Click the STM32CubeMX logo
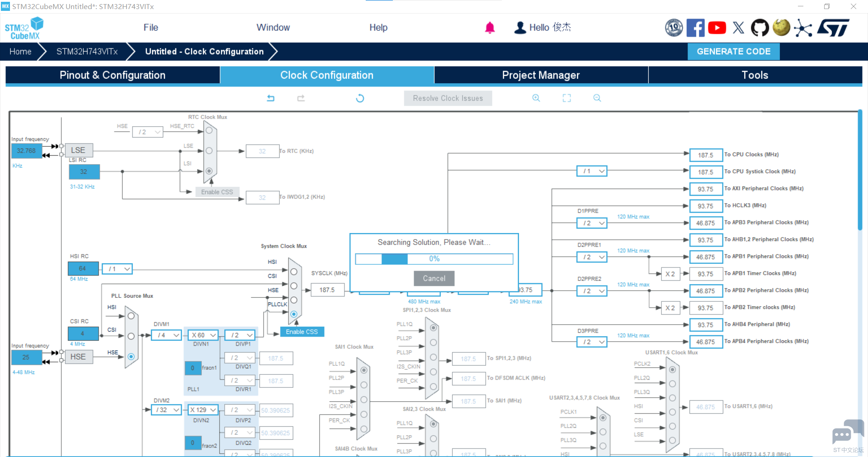 [x=24, y=28]
